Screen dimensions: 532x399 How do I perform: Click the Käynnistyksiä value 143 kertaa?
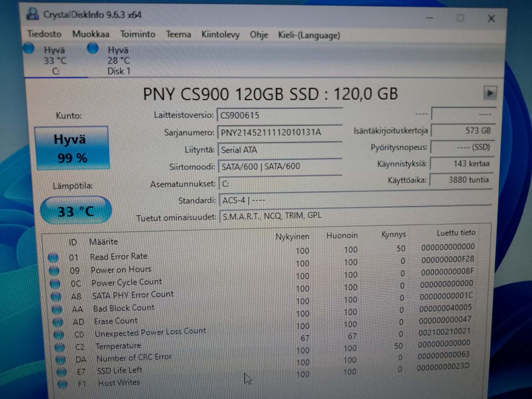click(462, 163)
